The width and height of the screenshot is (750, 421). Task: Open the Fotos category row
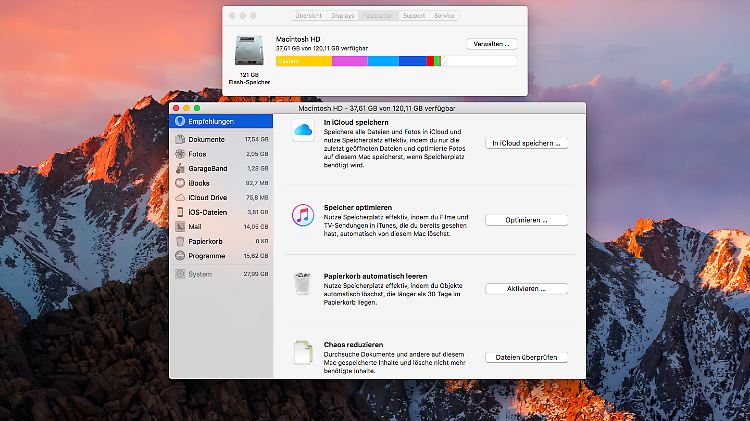pos(221,154)
